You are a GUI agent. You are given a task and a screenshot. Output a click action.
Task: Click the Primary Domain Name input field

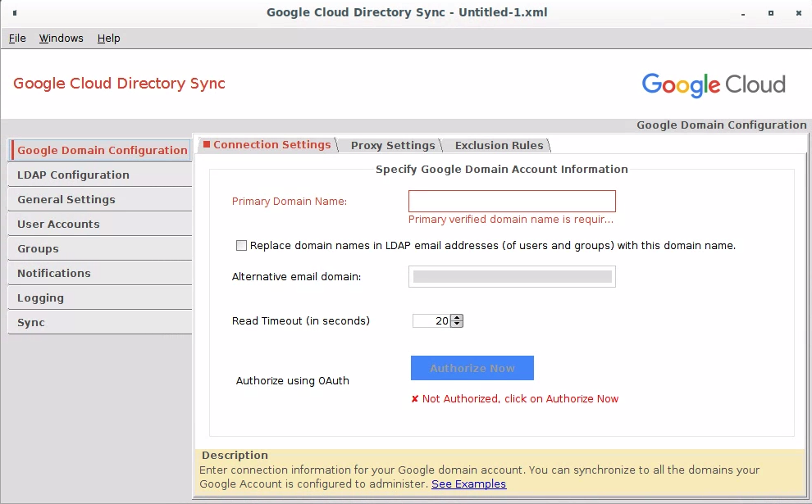pyautogui.click(x=511, y=201)
